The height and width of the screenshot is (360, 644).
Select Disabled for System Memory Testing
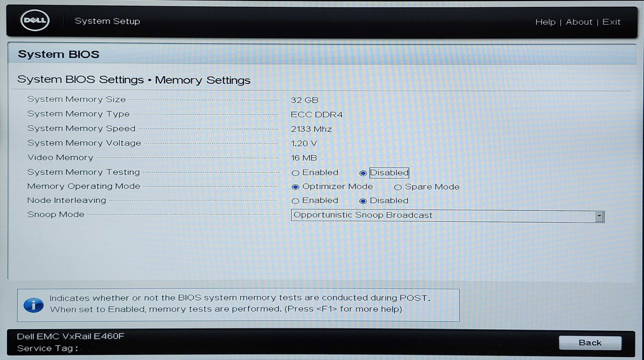point(363,173)
